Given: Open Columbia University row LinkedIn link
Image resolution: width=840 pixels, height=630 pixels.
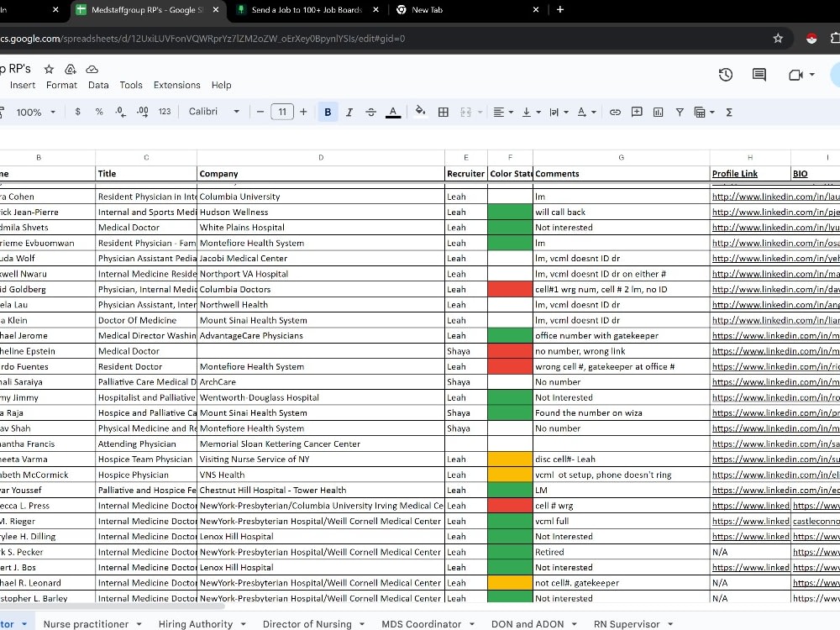Looking at the screenshot, I should 775,197.
